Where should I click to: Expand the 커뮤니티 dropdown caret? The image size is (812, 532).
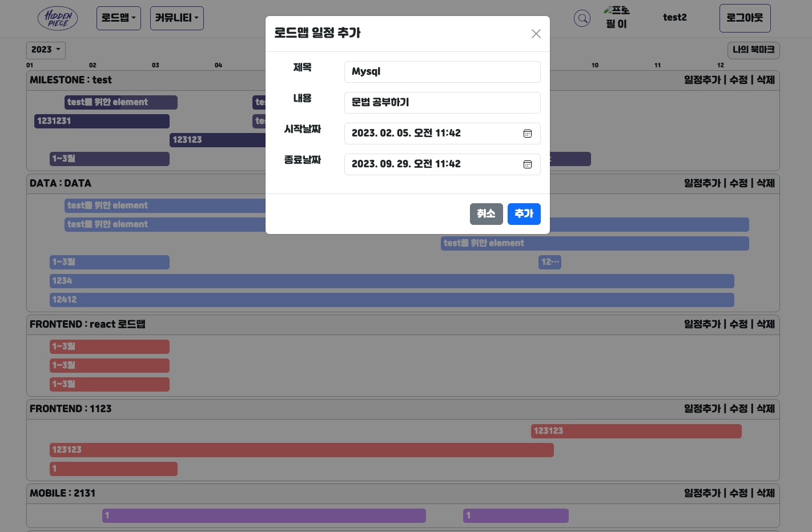pos(196,18)
